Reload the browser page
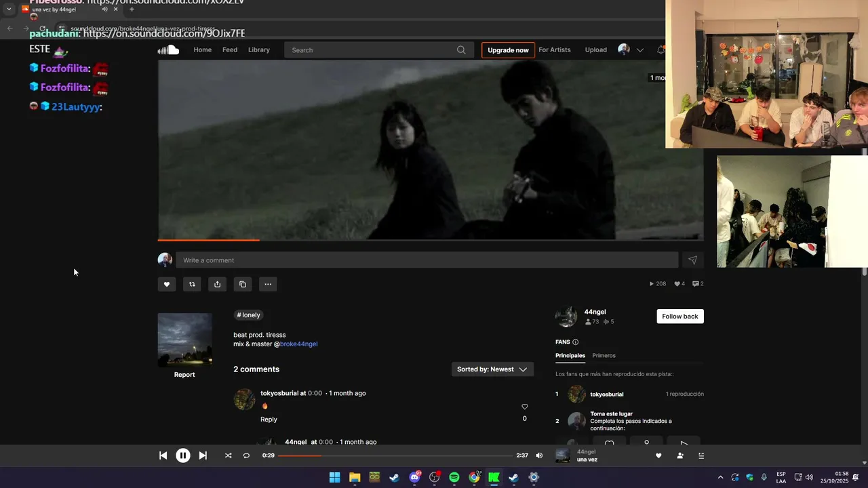The image size is (868, 488). 43,28
